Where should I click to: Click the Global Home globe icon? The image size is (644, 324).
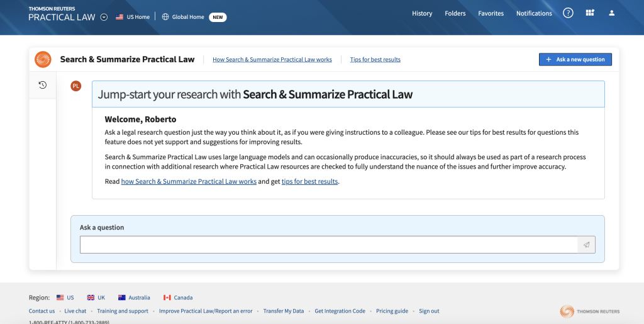166,17
